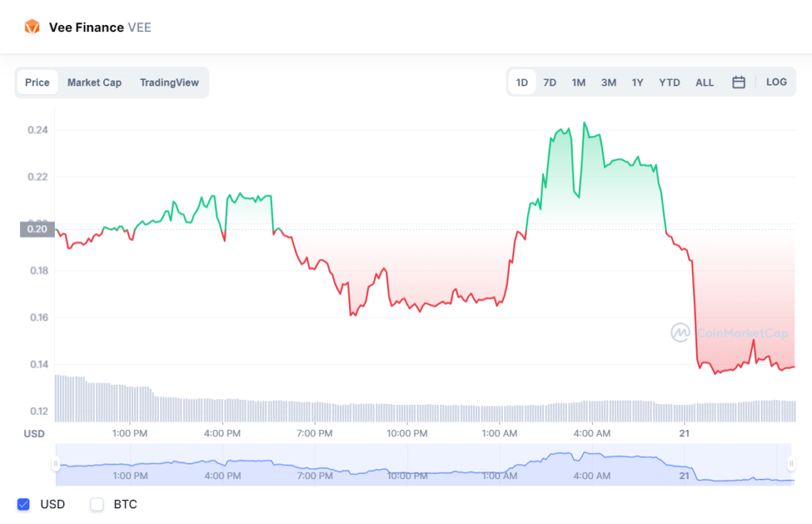Switch to the 1M view
Screen dimensions: 812x524
[x=578, y=82]
